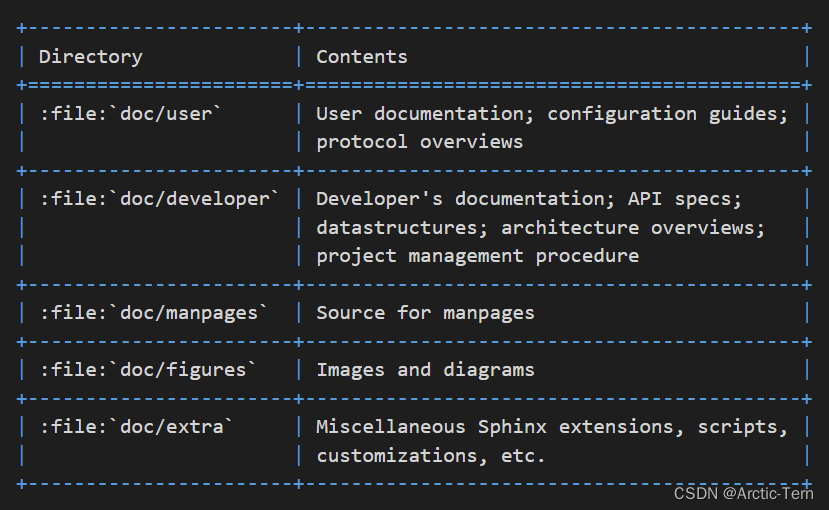
Task: Click the 'protocol overviews' line
Action: [x=419, y=142]
